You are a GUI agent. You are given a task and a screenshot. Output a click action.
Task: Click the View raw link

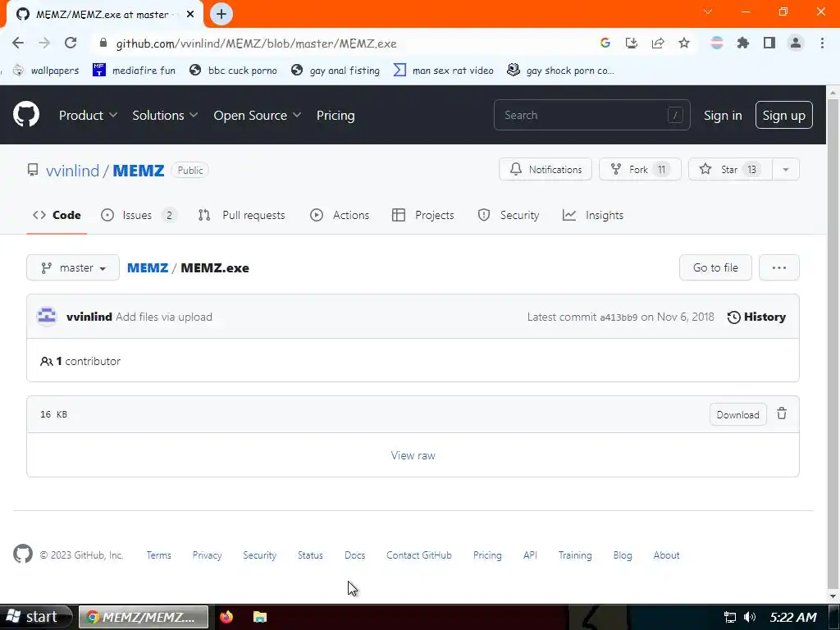click(x=413, y=455)
